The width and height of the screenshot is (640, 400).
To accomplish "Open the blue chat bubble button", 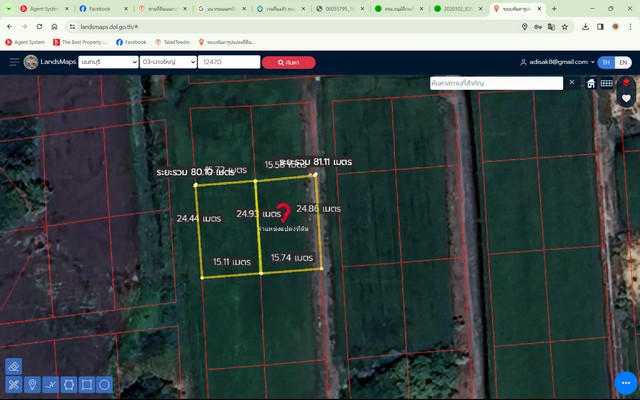I will coord(625,383).
